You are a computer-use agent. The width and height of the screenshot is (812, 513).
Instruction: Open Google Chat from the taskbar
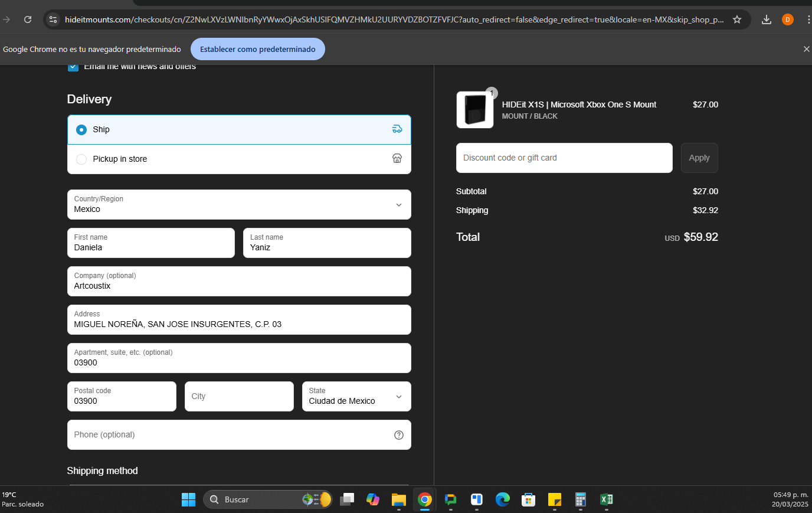[x=451, y=499]
